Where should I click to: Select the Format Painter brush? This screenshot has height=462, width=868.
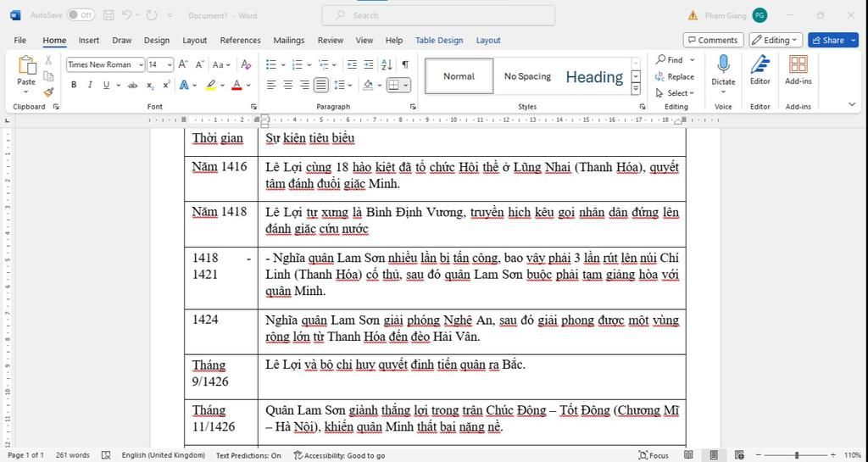[x=48, y=92]
